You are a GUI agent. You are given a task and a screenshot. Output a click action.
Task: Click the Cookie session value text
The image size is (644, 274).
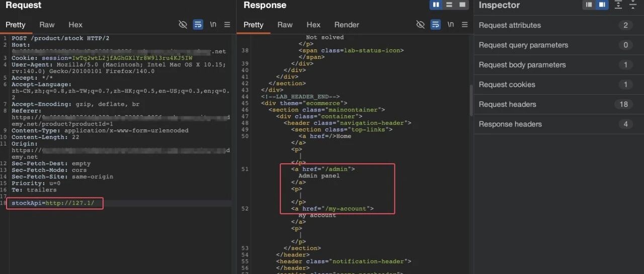(x=132, y=58)
